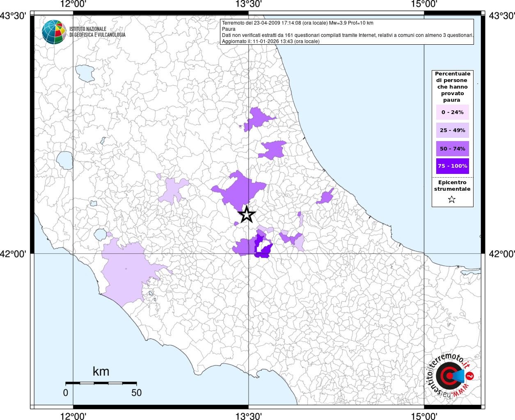Select the 0 - 24% legend swatch
This screenshot has width=515, height=420.
pos(452,112)
